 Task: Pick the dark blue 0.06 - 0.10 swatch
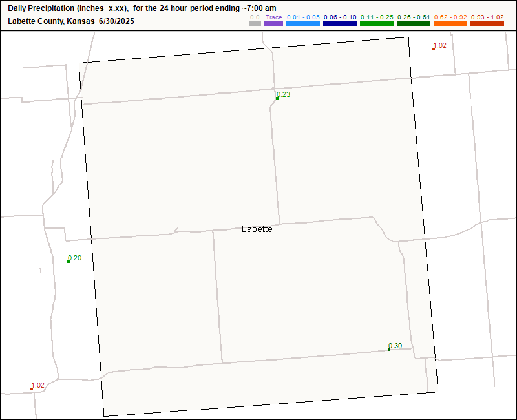point(340,23)
